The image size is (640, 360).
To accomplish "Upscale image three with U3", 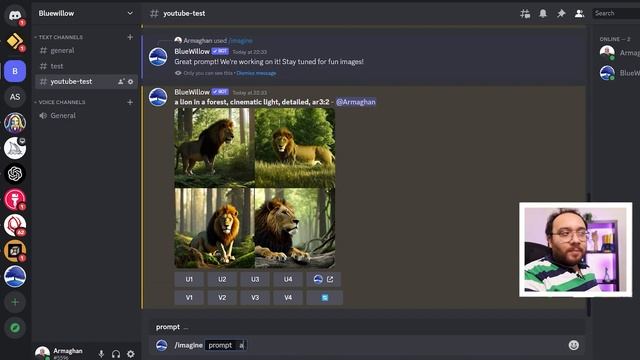I will tap(255, 279).
